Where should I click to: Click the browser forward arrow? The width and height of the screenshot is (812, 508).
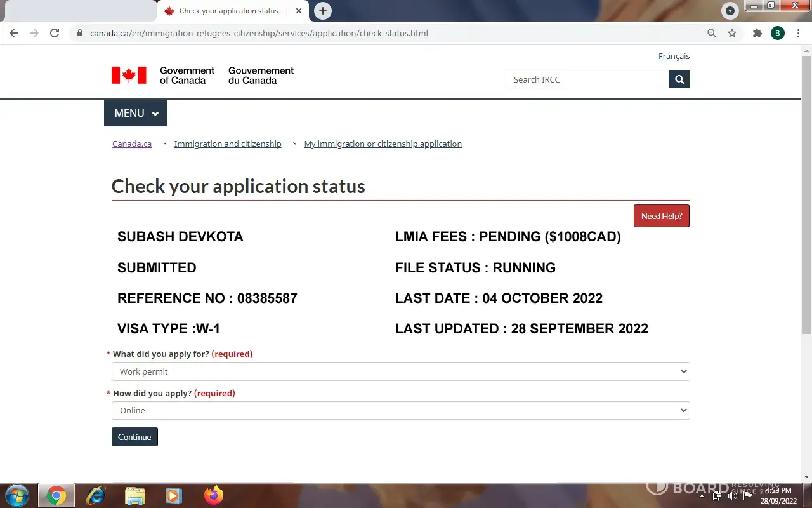point(34,33)
